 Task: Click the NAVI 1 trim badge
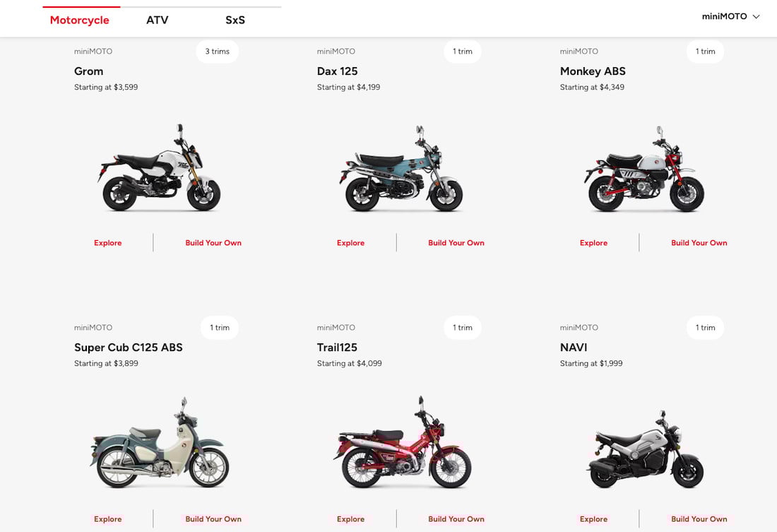click(x=705, y=327)
